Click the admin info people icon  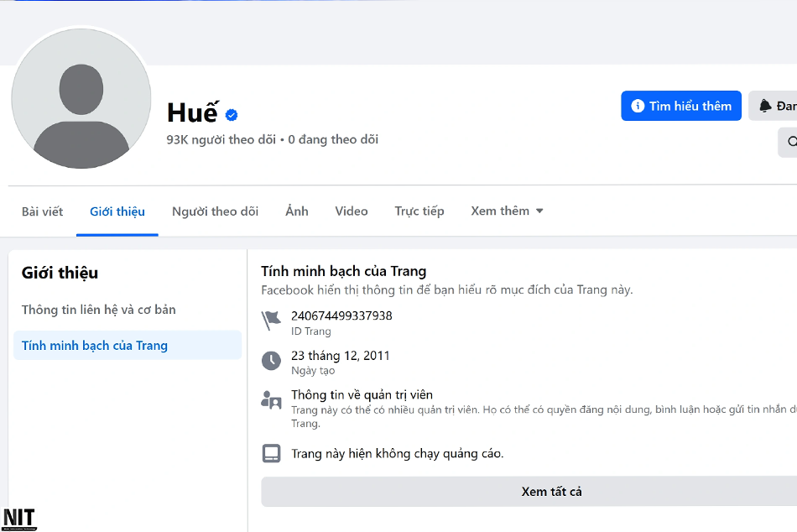pyautogui.click(x=271, y=400)
